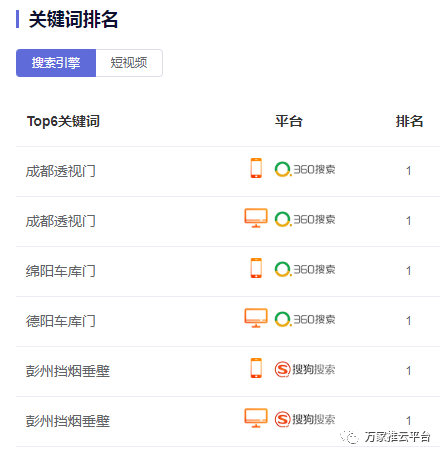Click the 排名 column header
444x456 pixels.
click(x=409, y=121)
